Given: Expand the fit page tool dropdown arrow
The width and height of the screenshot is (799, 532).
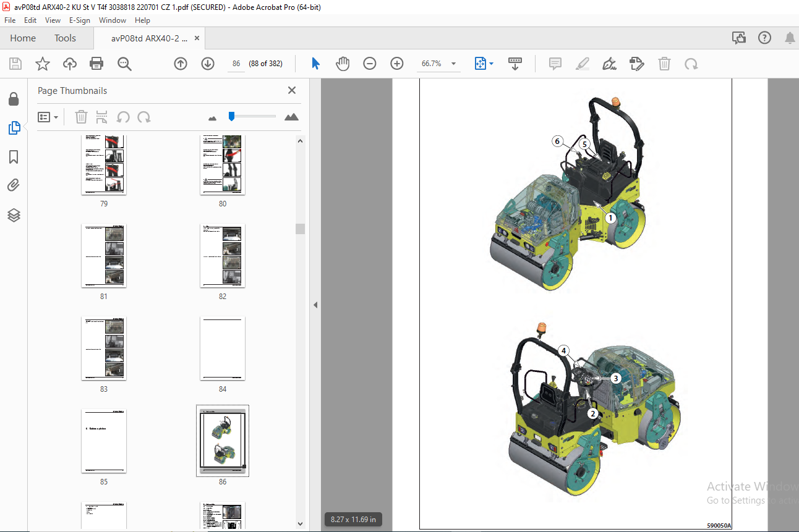Looking at the screenshot, I should click(492, 64).
